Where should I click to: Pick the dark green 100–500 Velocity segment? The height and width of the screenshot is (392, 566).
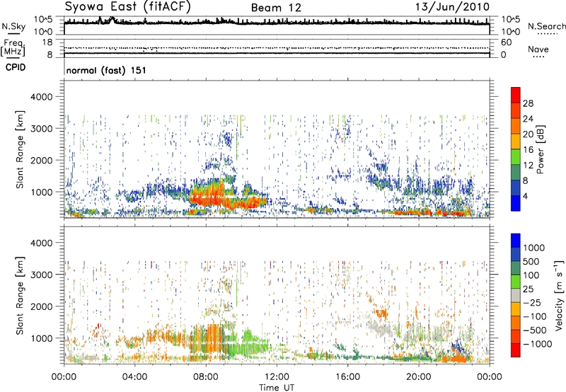click(516, 268)
